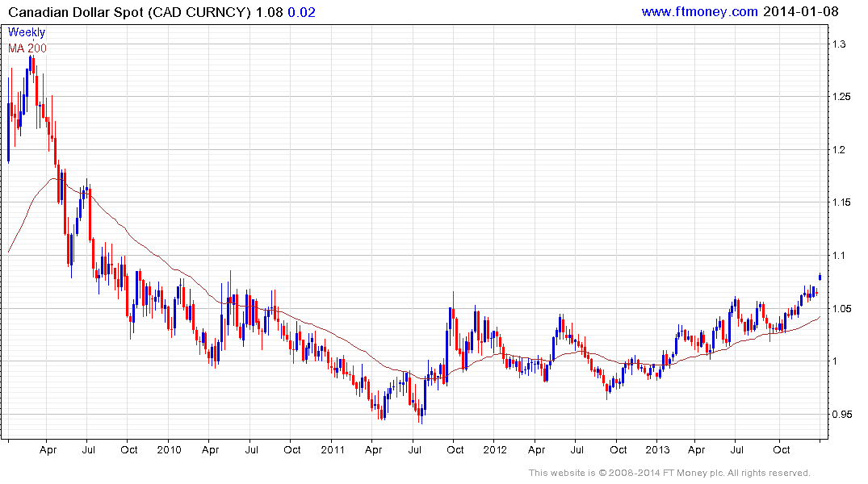Click the 1.15 price axis label

[x=841, y=202]
